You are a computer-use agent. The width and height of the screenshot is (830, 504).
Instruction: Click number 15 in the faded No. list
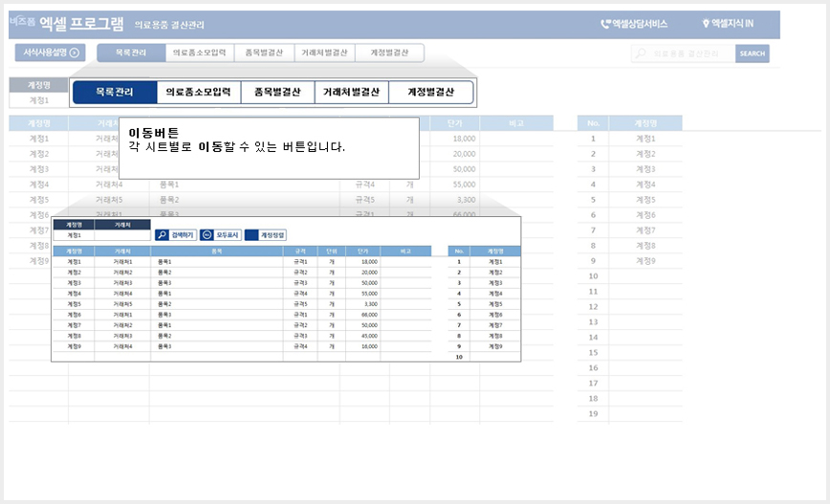[594, 353]
